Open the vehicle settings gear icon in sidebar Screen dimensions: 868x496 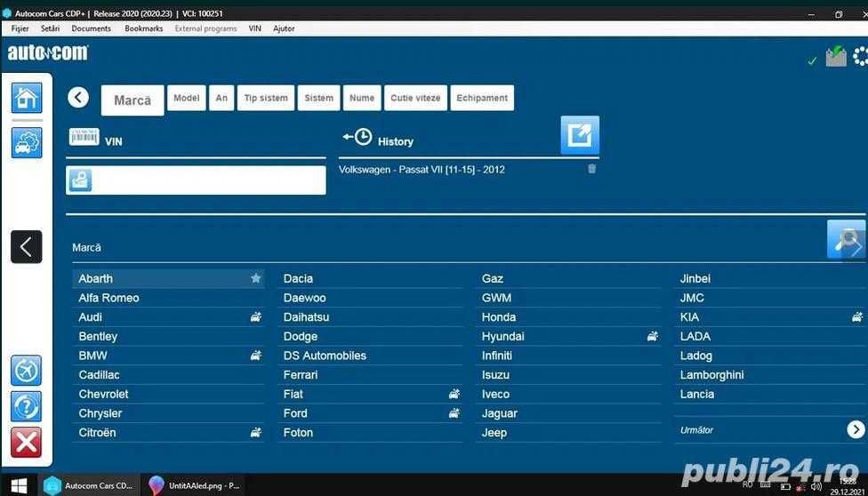click(x=27, y=142)
